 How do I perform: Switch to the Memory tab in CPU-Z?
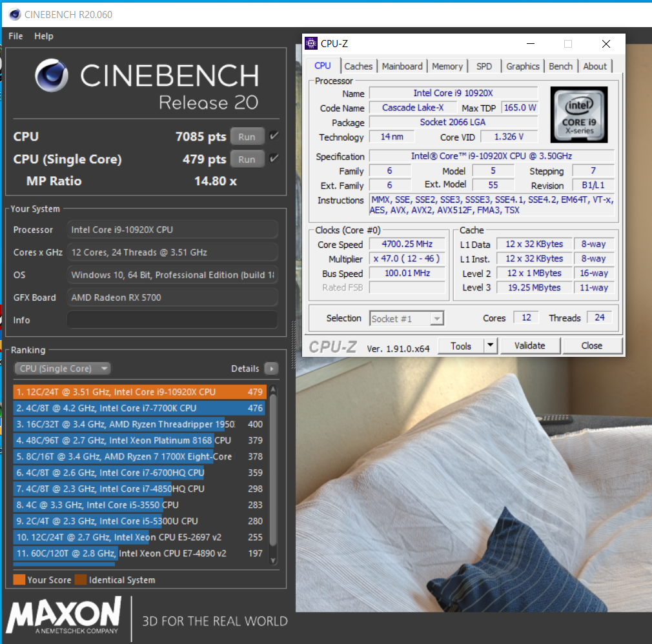447,66
